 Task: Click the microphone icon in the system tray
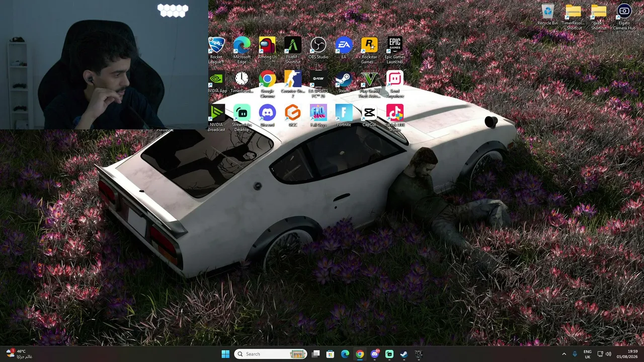[575, 354]
